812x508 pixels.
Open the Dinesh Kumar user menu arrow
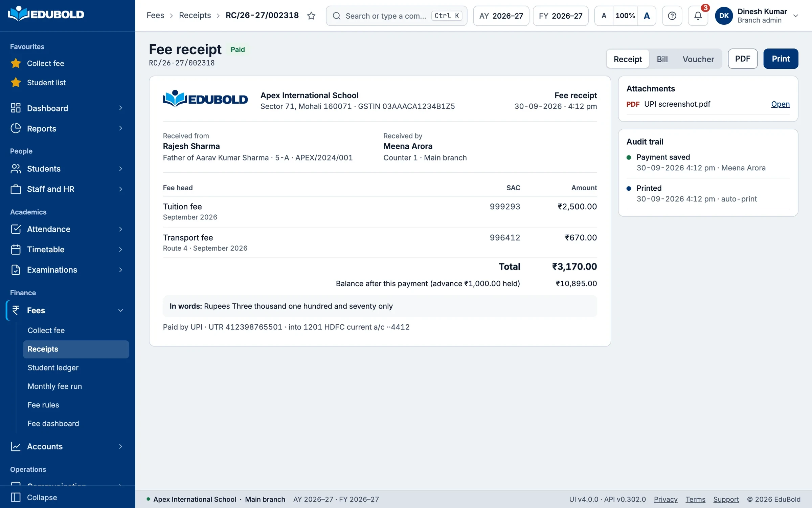tap(796, 16)
